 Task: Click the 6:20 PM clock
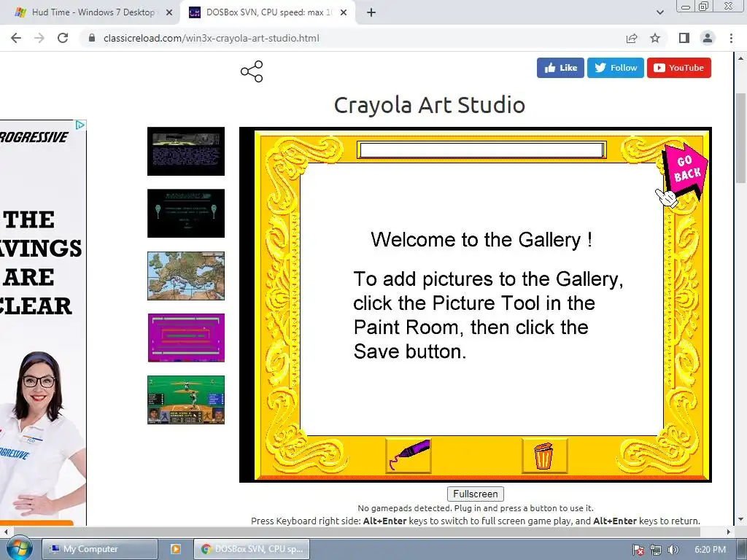click(711, 550)
